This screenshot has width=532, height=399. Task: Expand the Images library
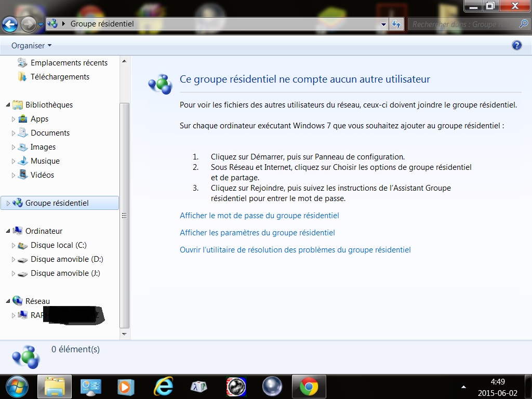pos(13,147)
